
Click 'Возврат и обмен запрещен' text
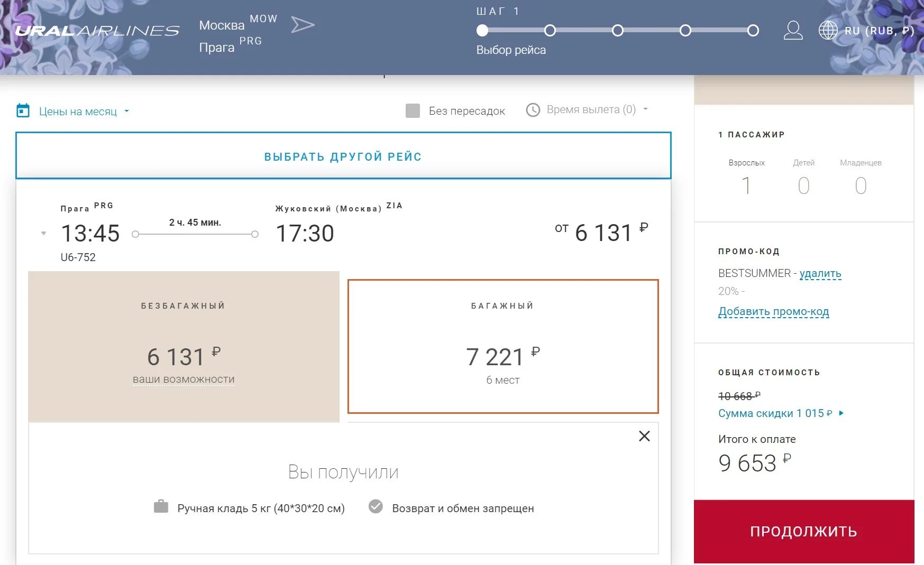(463, 508)
